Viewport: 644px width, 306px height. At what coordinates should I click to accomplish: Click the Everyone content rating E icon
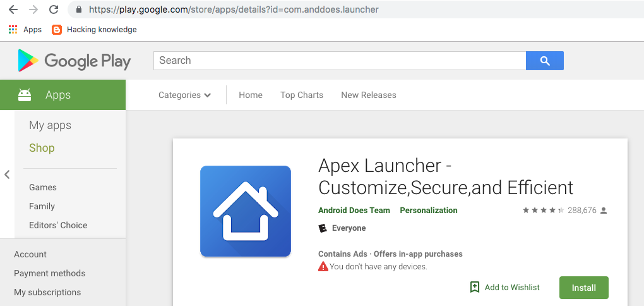(x=323, y=228)
